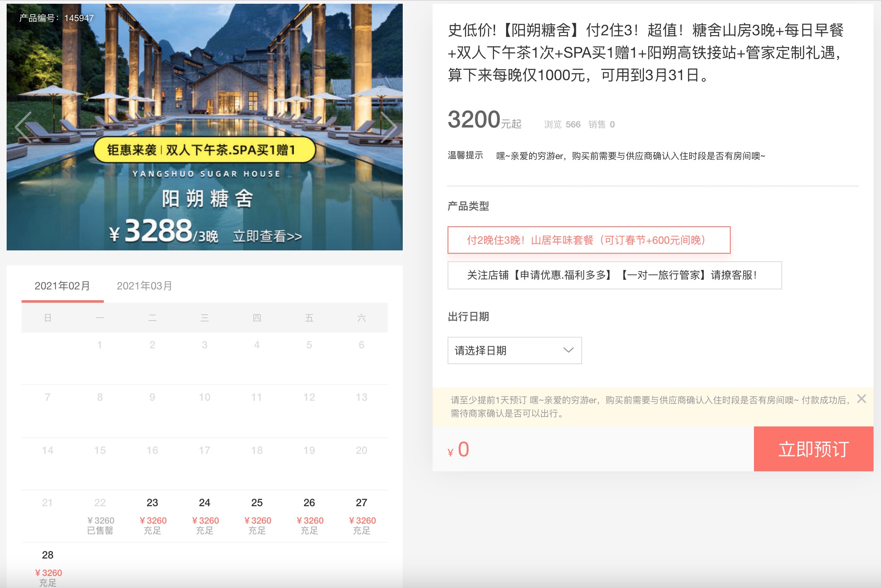Click the 已售罄 status under February 22
Image resolution: width=881 pixels, height=588 pixels.
(x=100, y=530)
